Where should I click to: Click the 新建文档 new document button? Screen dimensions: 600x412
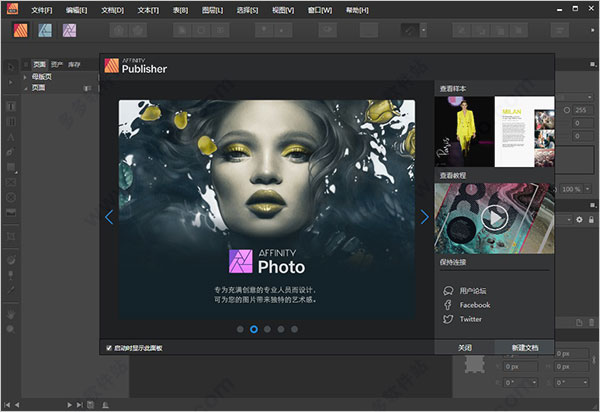coord(525,347)
